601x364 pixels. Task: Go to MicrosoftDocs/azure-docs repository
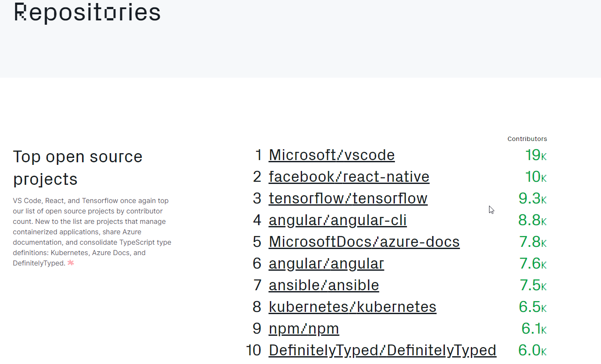click(x=364, y=242)
